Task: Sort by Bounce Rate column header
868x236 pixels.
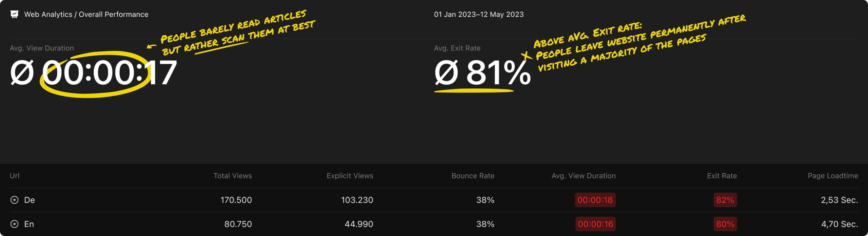Action: point(473,176)
